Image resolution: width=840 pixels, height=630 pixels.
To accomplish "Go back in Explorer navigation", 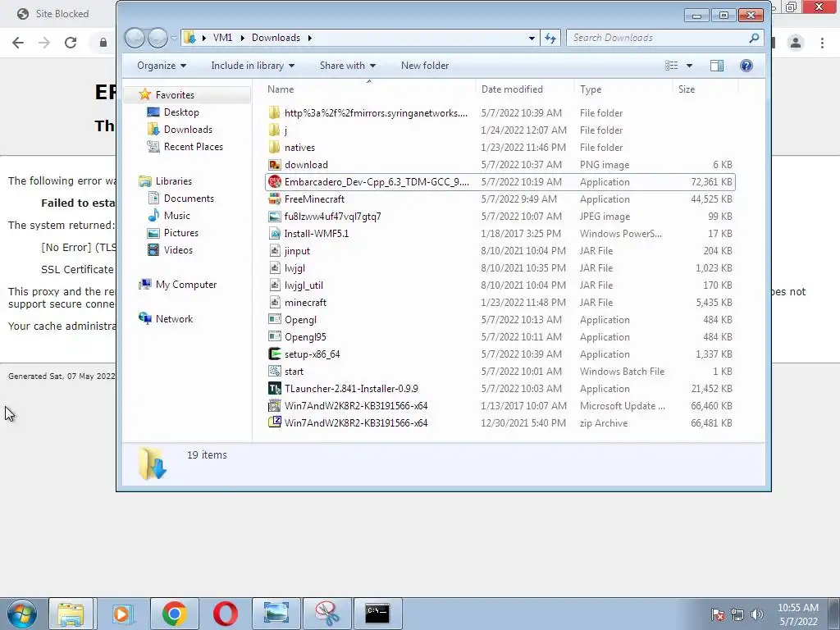I will pyautogui.click(x=135, y=38).
